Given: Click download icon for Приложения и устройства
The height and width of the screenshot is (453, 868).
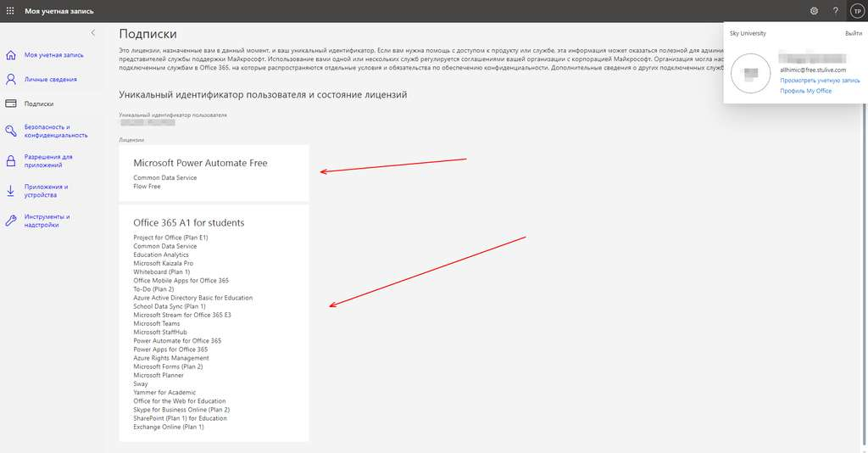Looking at the screenshot, I should click(x=10, y=191).
